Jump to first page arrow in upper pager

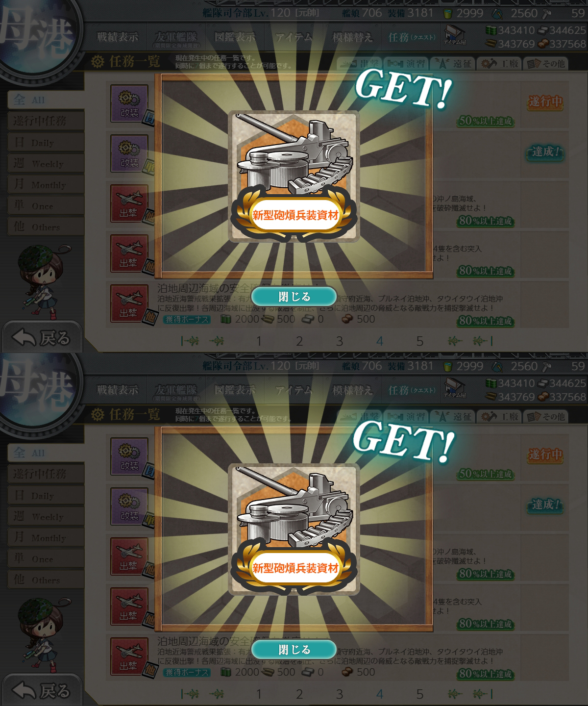click(x=190, y=341)
